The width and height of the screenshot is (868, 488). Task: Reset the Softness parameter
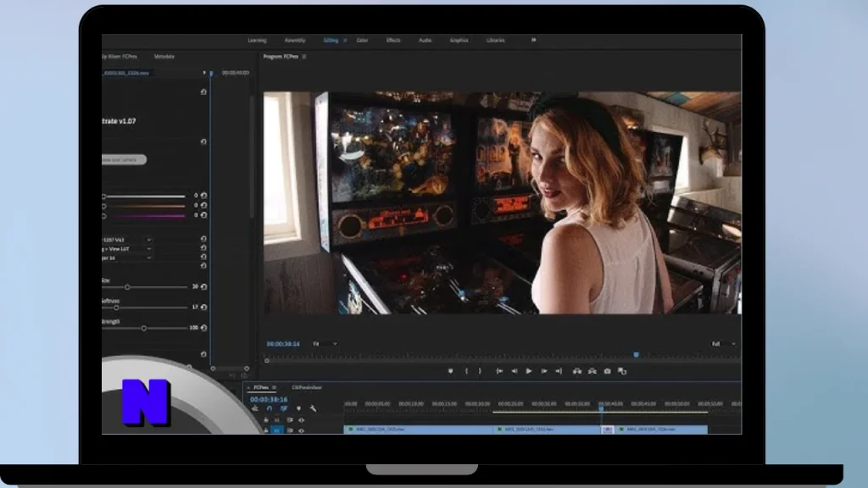203,307
